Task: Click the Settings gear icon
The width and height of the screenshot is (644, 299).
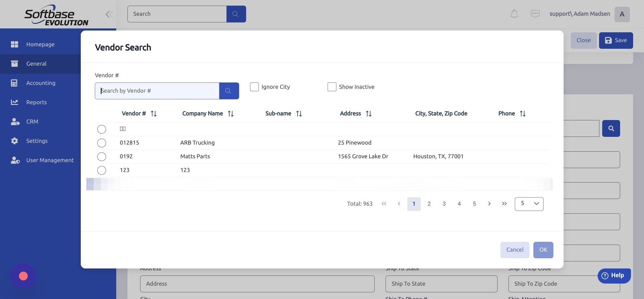Action: coord(14,141)
